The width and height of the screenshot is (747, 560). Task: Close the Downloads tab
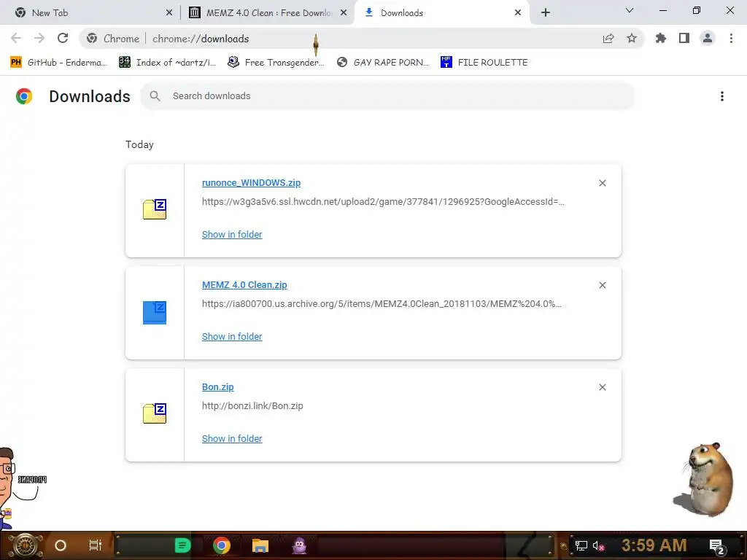point(518,13)
